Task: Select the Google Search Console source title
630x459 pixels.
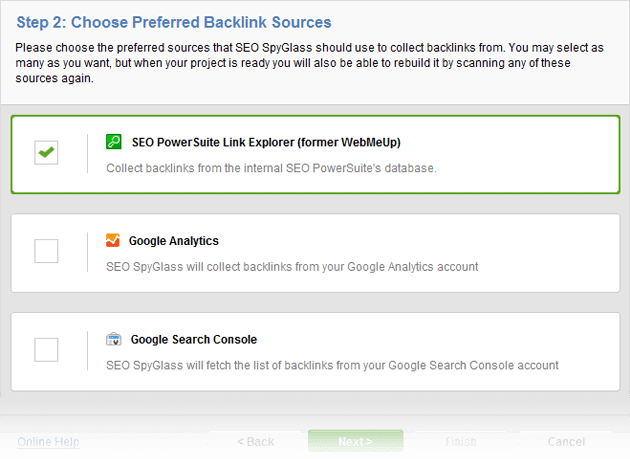Action: coord(192,339)
